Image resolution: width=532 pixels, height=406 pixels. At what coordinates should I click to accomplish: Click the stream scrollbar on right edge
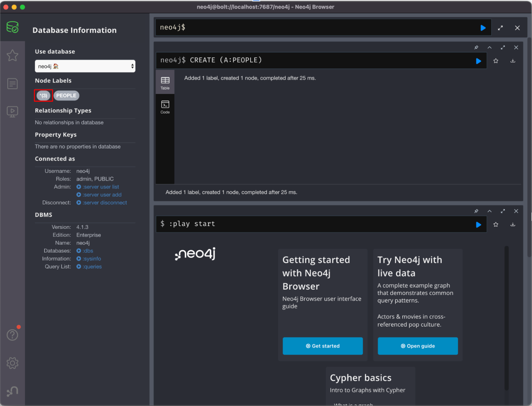(529, 147)
